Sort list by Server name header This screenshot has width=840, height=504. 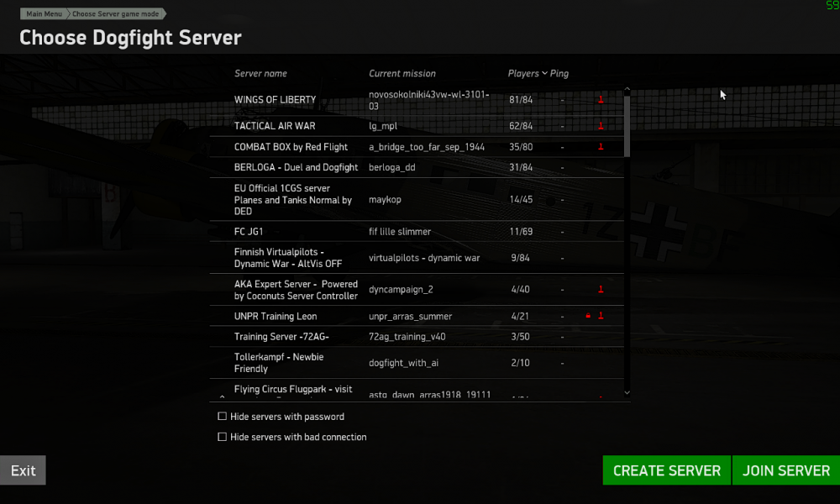coord(260,73)
